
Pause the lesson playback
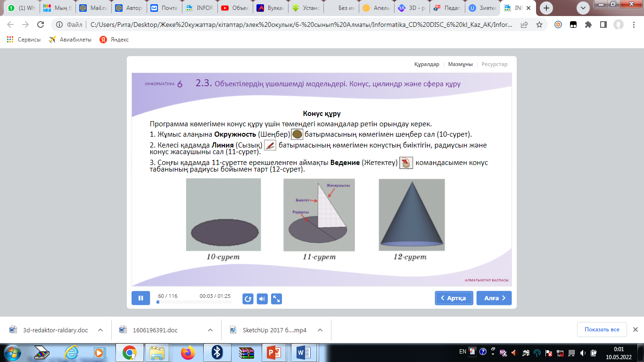[140, 298]
